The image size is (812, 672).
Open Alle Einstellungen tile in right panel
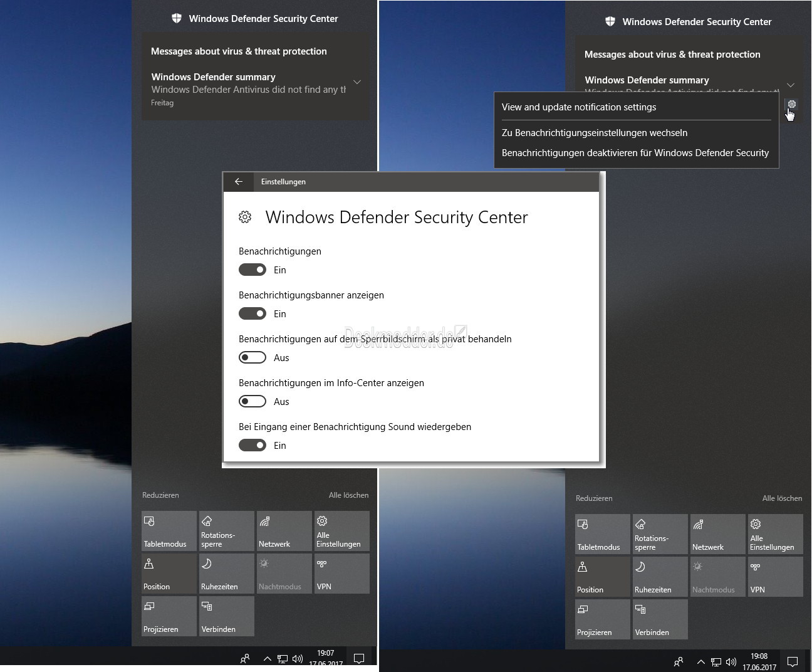pos(776,534)
